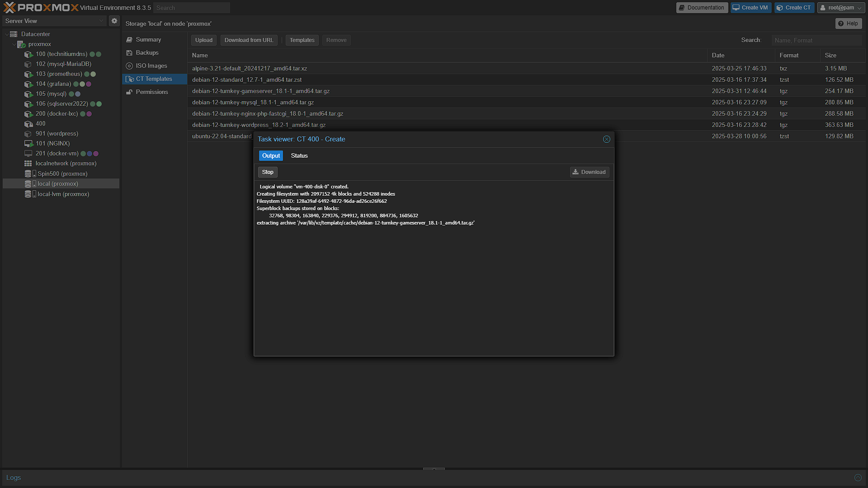Click VM monitor icon for 101 (NGINX)
Image resolution: width=868 pixels, height=488 pixels.
(28, 144)
